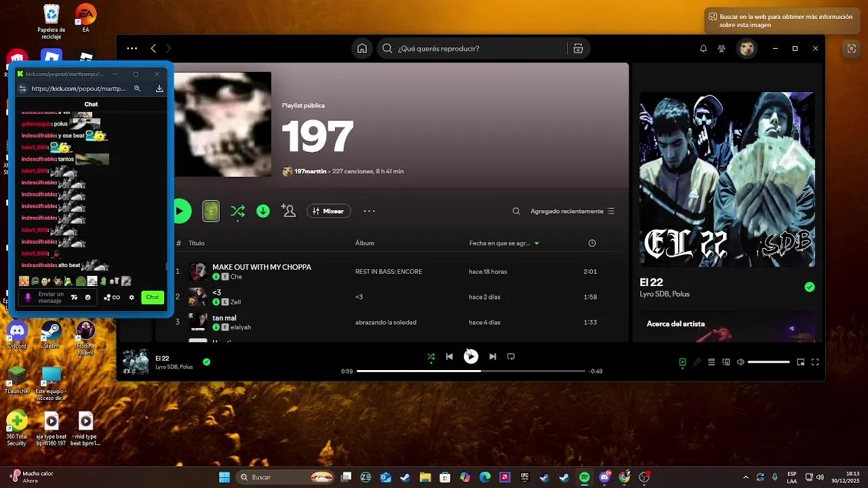Click the Kick popout zoom magnifier icon
The image size is (868, 488).
(x=137, y=89)
